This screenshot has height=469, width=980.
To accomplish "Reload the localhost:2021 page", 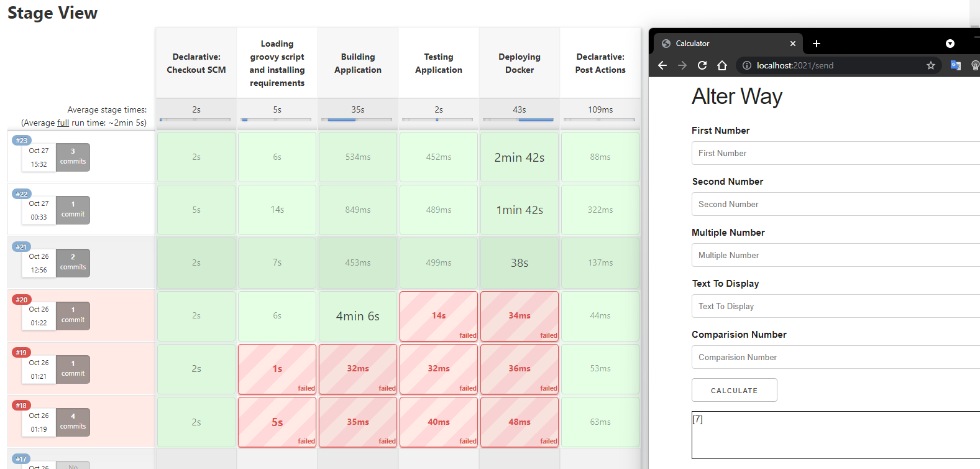I will coord(702,65).
